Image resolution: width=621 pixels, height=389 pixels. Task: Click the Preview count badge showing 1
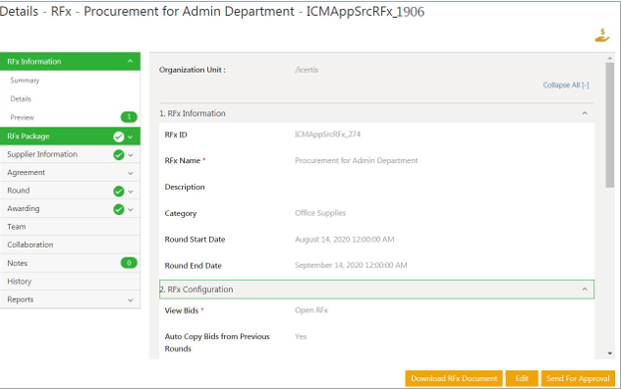pos(129,117)
